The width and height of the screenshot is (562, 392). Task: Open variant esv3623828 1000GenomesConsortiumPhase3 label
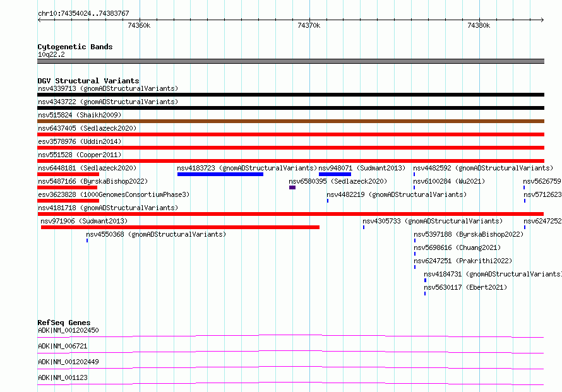[114, 194]
